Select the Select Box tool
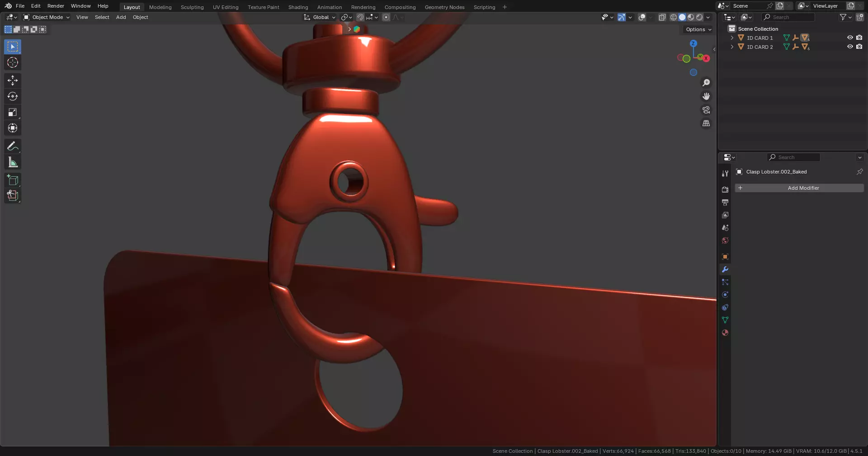868x456 pixels. (13, 47)
